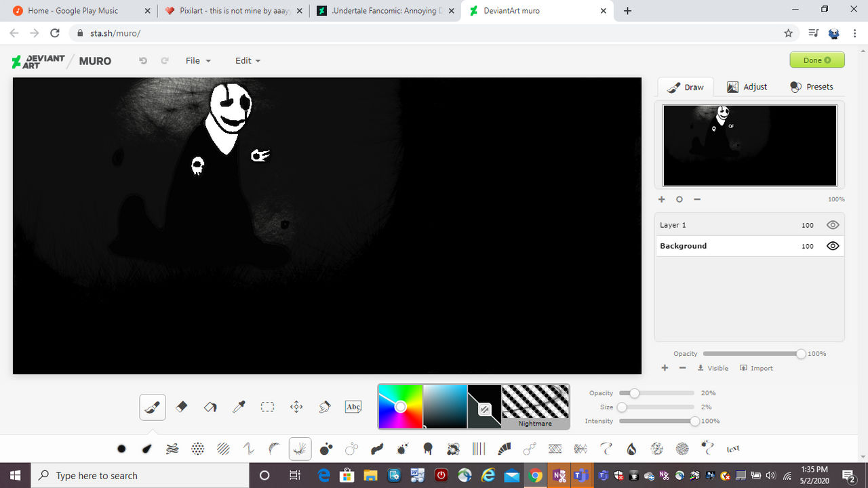This screenshot has width=868, height=488.
Task: Zoom in the navigator with plus
Action: point(662,199)
